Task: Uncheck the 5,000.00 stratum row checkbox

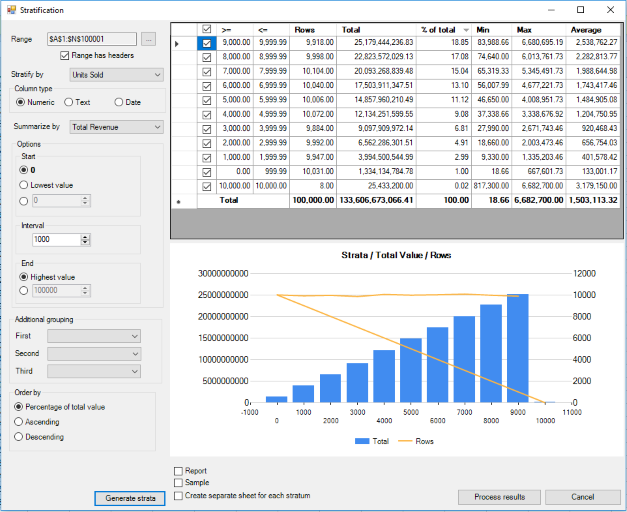Action: [x=207, y=100]
